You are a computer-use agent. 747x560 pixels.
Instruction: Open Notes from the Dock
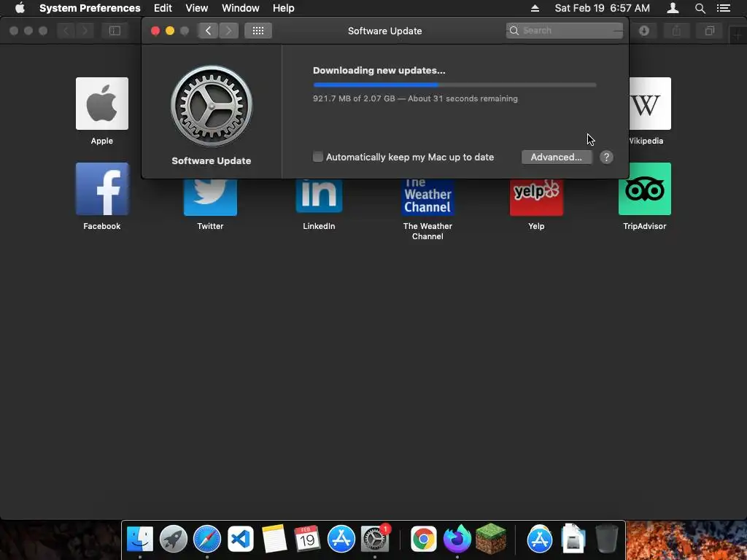[x=274, y=539]
